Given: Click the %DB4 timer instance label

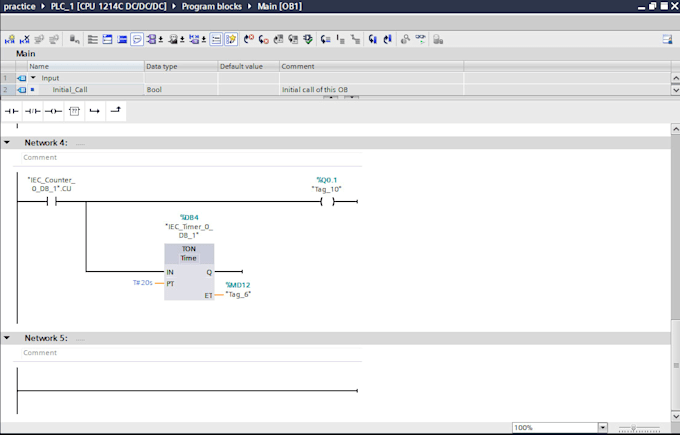Looking at the screenshot, I should 189,217.
